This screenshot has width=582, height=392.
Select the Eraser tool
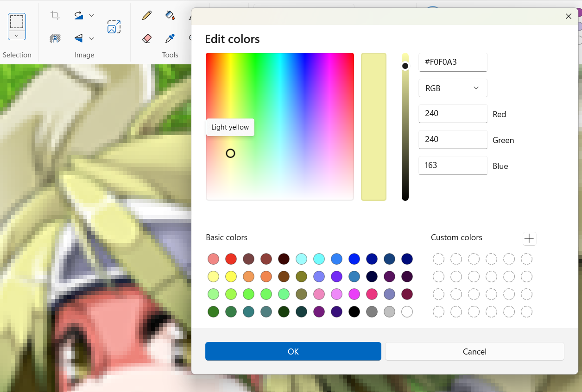tap(147, 38)
